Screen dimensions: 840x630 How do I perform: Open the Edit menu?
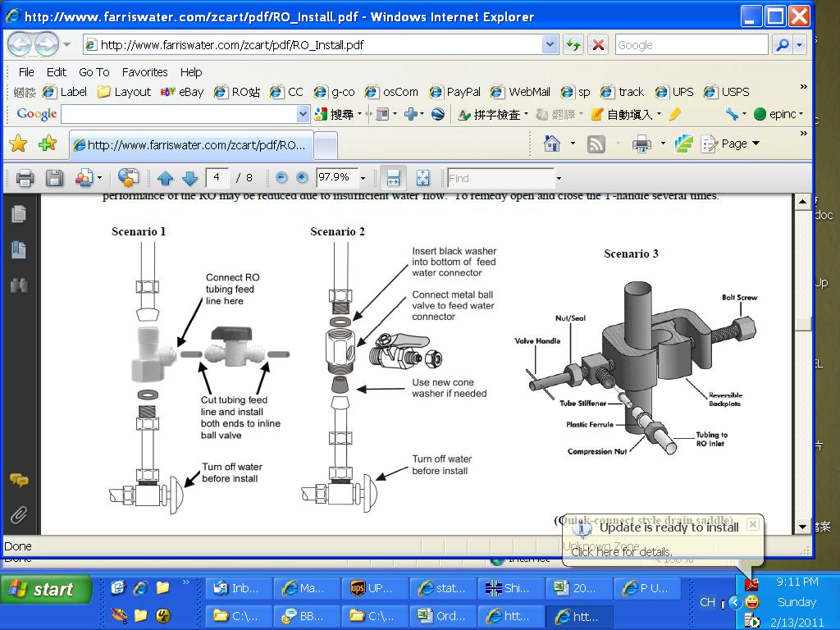coord(57,72)
